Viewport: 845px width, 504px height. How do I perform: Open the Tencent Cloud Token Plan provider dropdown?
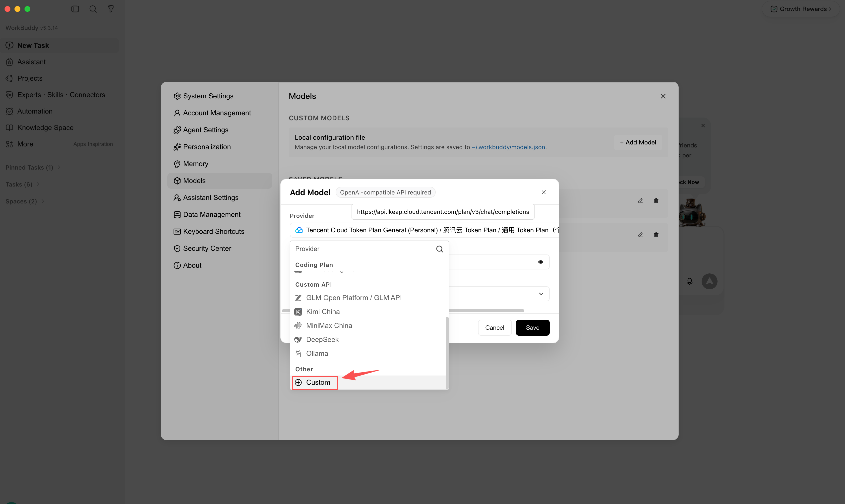point(424,230)
